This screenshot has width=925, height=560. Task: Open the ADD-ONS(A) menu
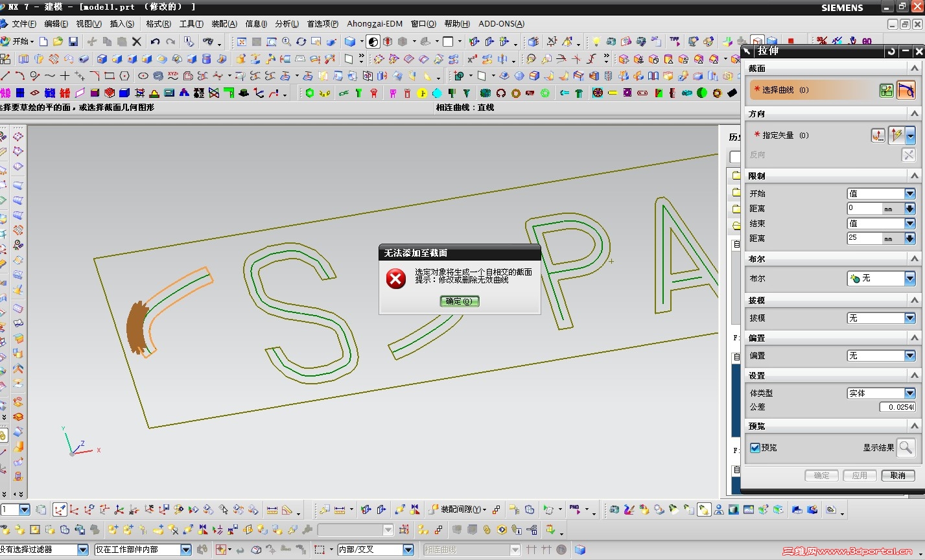pyautogui.click(x=502, y=24)
